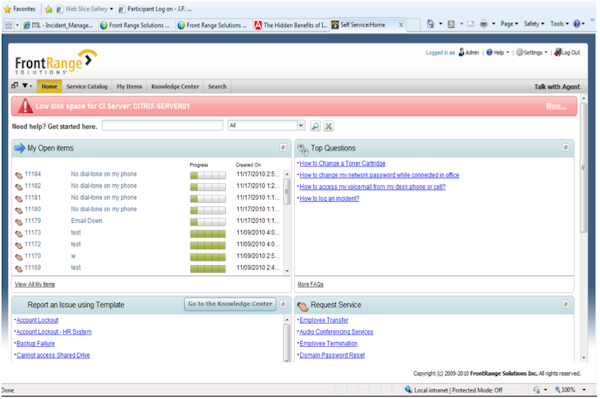Click the incident icon for item 11181
The height and width of the screenshot is (399, 600).
19,199
